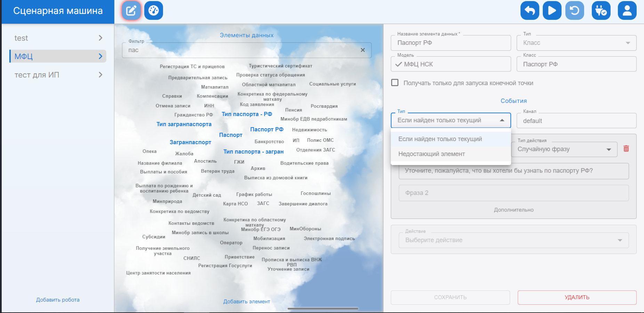The height and width of the screenshot is (313, 644).
Task: Click the refresh reload icon
Action: click(574, 11)
